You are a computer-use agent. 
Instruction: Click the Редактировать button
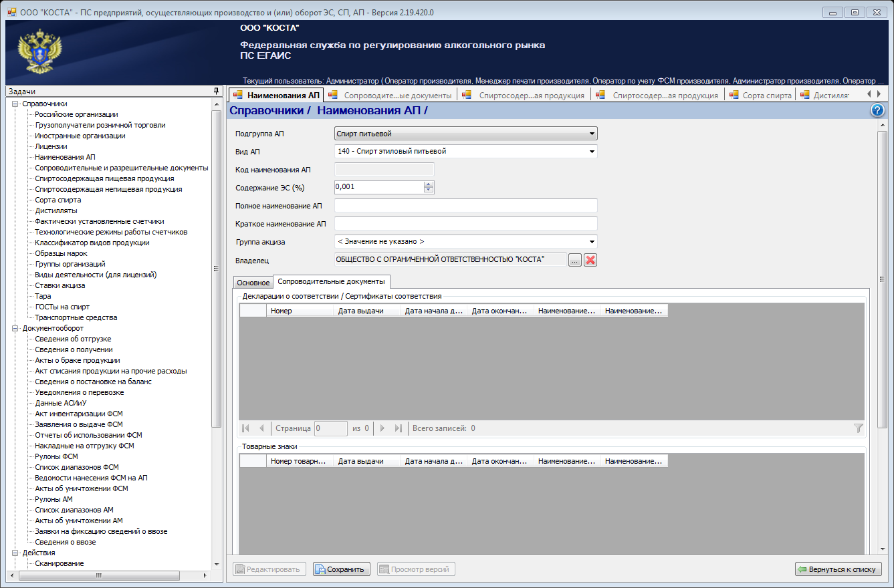(x=269, y=569)
